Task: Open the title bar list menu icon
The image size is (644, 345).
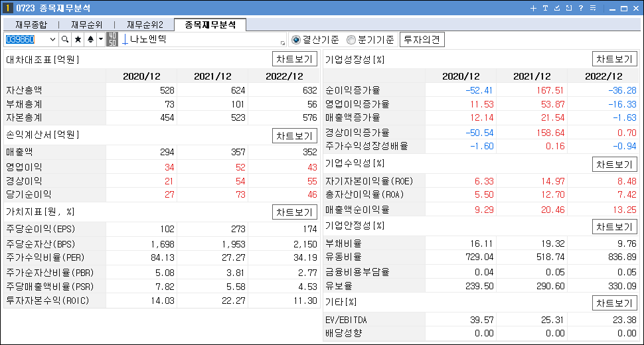Action: point(593,8)
